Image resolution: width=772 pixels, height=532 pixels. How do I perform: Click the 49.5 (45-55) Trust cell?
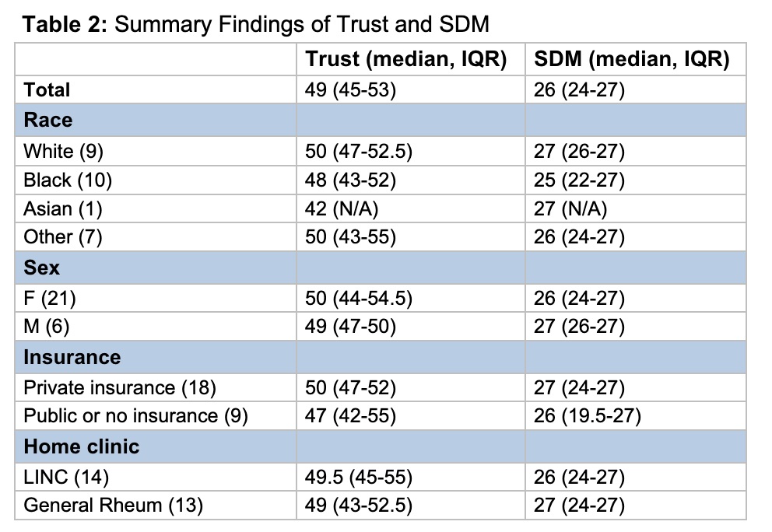coord(358,476)
